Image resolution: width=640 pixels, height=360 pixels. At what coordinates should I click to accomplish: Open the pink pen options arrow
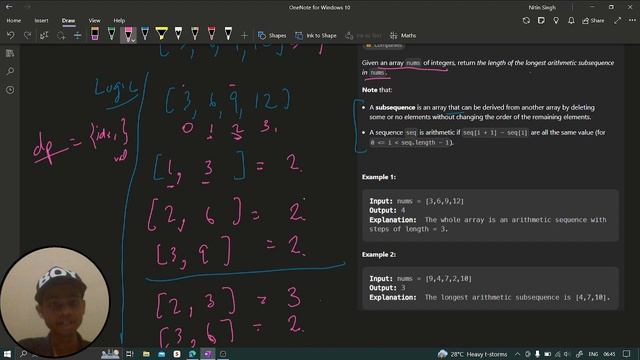click(133, 40)
